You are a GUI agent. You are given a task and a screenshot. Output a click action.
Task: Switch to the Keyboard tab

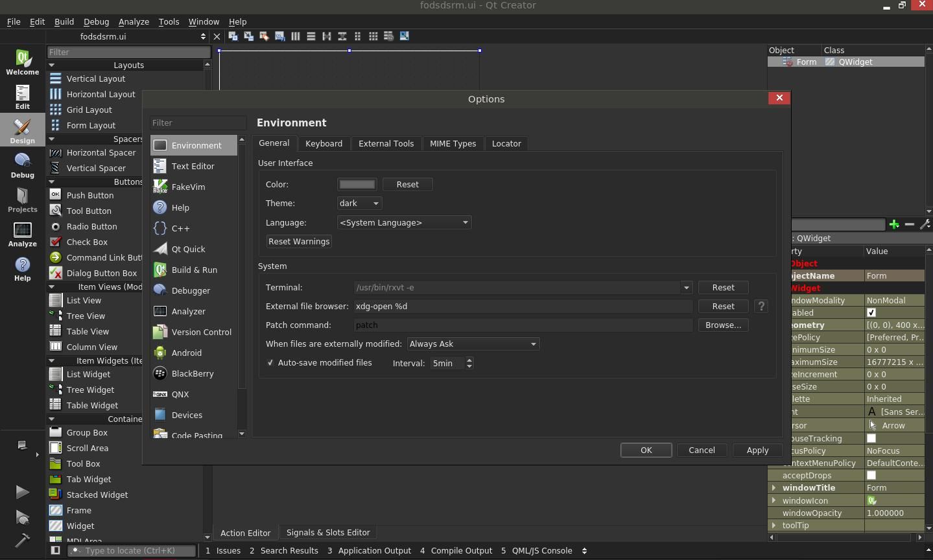[324, 143]
